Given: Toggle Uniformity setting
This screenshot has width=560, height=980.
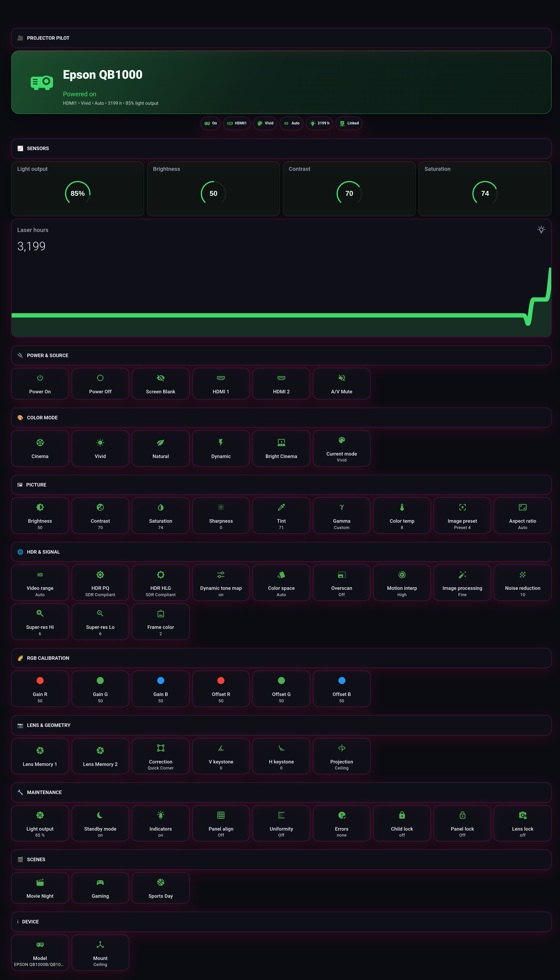Looking at the screenshot, I should point(281,823).
